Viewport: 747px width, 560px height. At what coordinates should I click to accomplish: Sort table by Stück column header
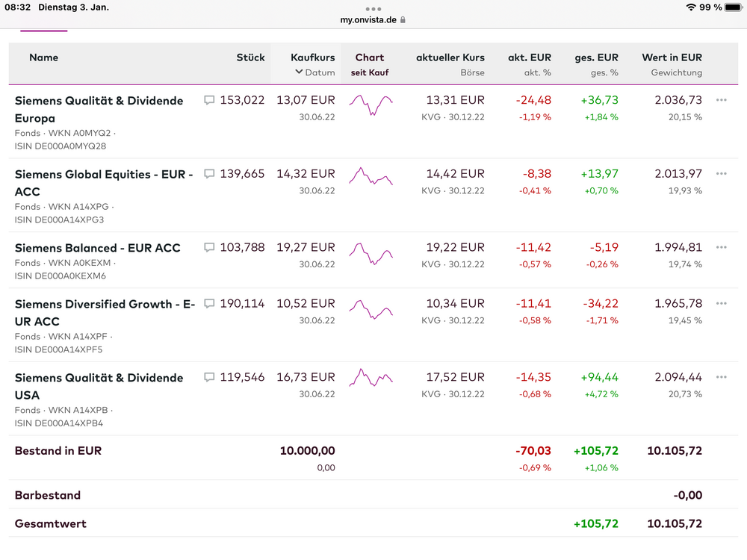tap(250, 57)
